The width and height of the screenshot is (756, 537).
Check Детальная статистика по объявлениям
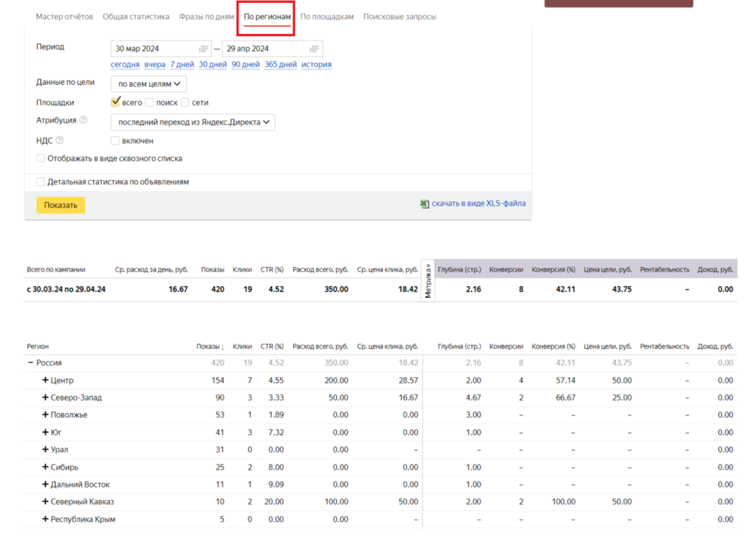coord(41,181)
